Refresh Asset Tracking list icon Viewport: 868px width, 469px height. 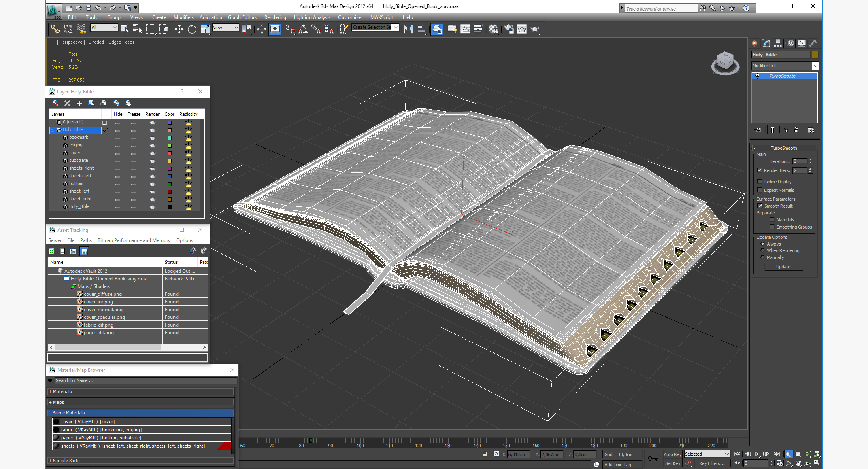52,251
